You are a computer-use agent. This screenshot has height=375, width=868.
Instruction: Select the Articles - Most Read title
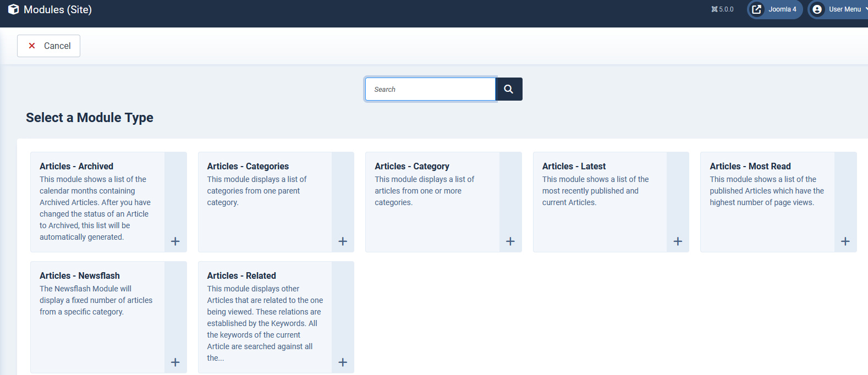(750, 166)
